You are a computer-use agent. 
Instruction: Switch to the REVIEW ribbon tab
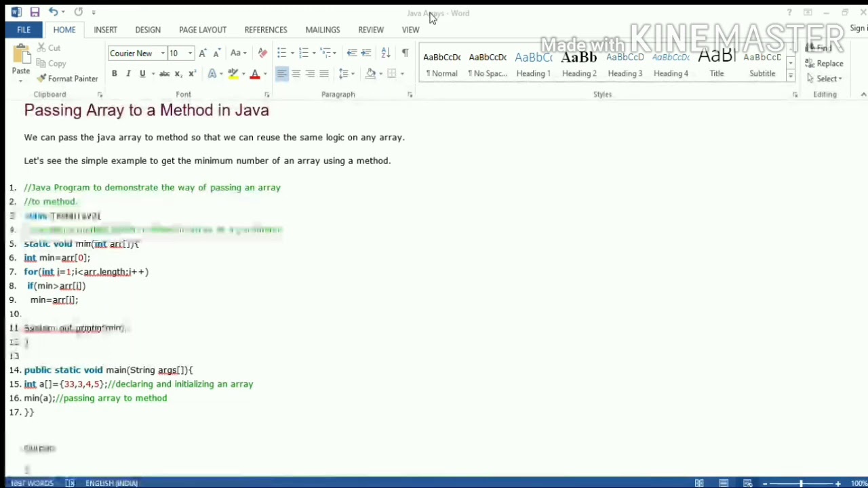[x=371, y=30]
